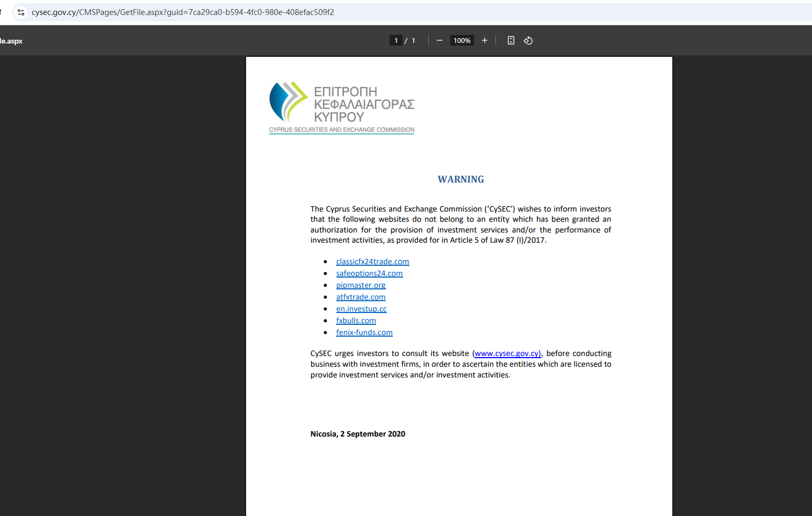Click the PDF file title in viewer toolbar
Image resolution: width=812 pixels, height=516 pixels.
point(11,41)
